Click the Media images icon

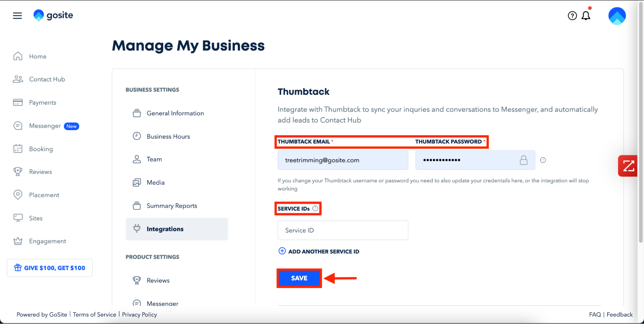click(137, 182)
